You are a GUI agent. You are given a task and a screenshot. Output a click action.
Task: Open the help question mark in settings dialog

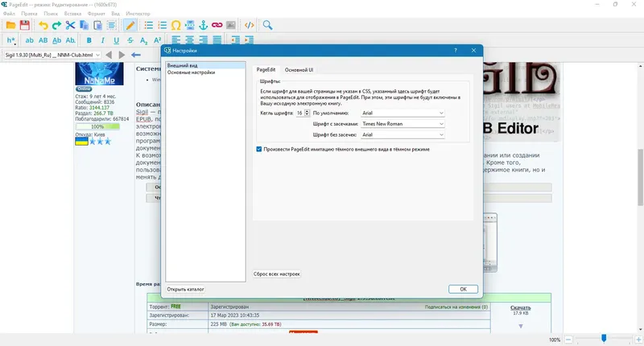[455, 51]
